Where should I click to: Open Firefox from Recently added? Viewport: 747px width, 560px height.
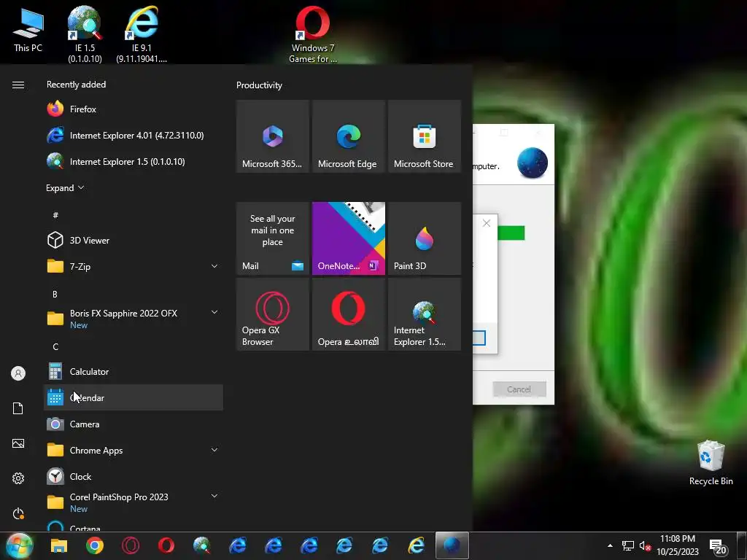click(x=133, y=109)
